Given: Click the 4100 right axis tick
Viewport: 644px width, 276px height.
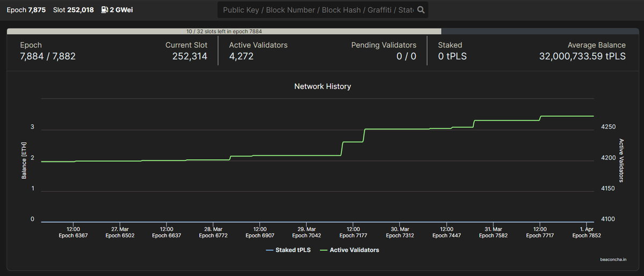Looking at the screenshot, I should coord(608,219).
